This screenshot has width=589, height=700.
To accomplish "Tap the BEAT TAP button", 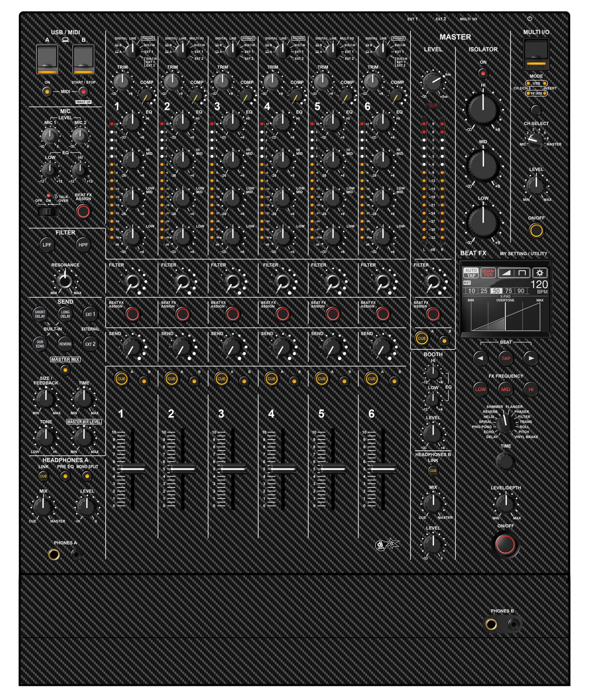I will (506, 358).
